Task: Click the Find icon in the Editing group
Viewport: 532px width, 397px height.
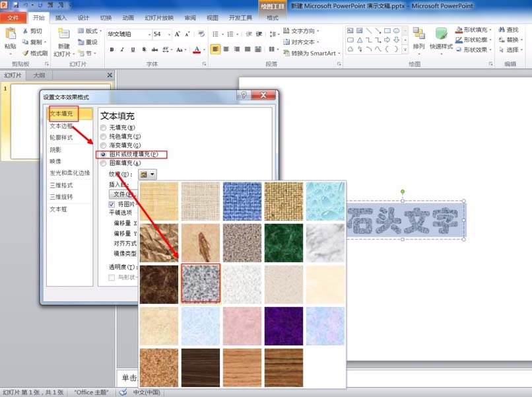Action: click(x=514, y=30)
